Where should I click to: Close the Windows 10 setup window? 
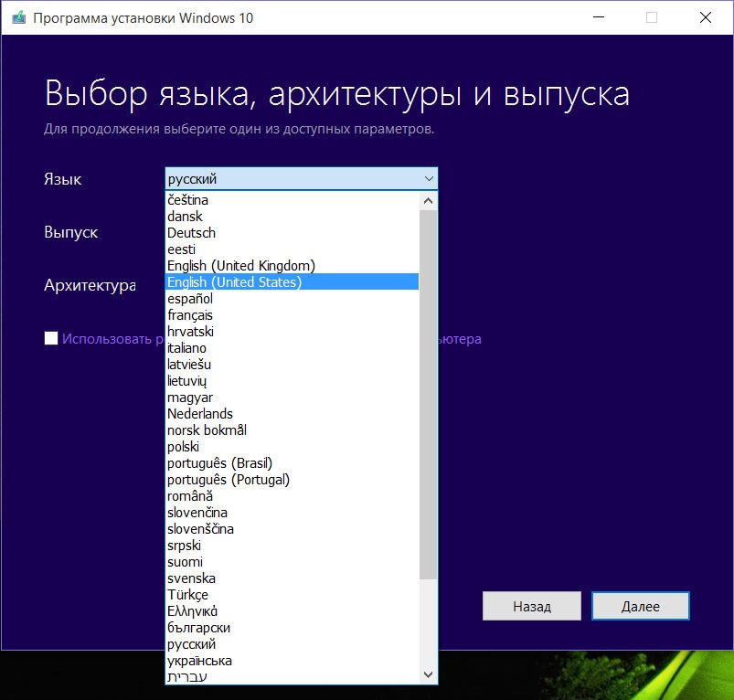[706, 17]
